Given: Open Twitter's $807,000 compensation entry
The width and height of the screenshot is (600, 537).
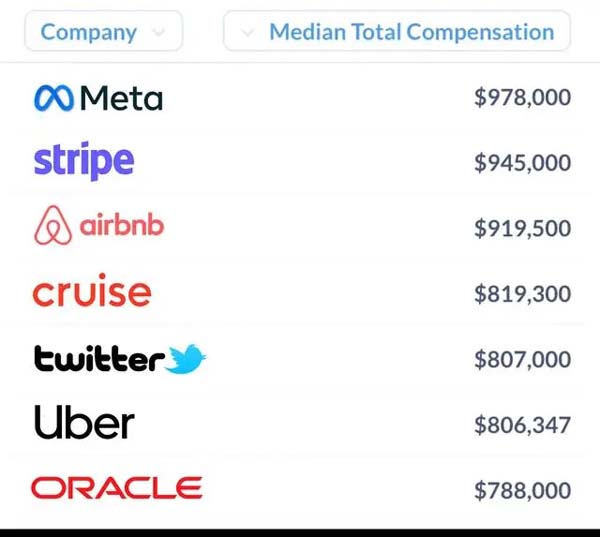Looking at the screenshot, I should click(x=522, y=359).
